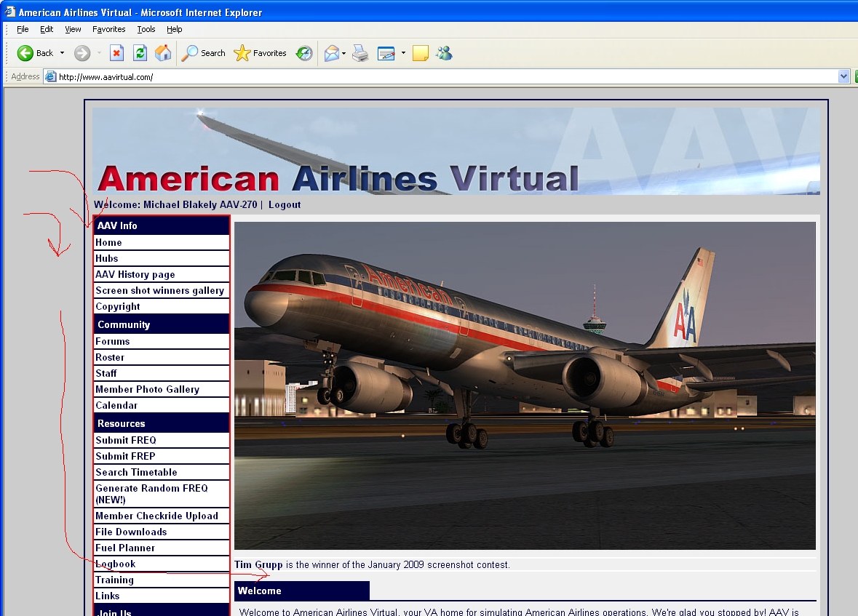Click into the address URL field
858x616 pixels.
(x=447, y=76)
